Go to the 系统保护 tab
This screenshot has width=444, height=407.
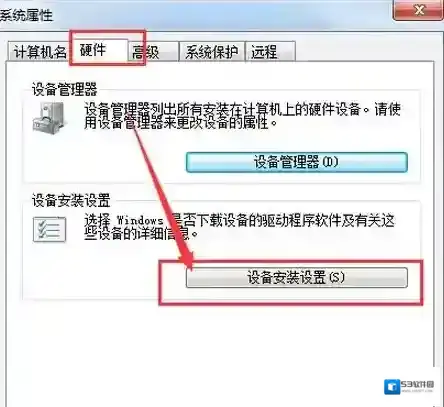pyautogui.click(x=211, y=52)
